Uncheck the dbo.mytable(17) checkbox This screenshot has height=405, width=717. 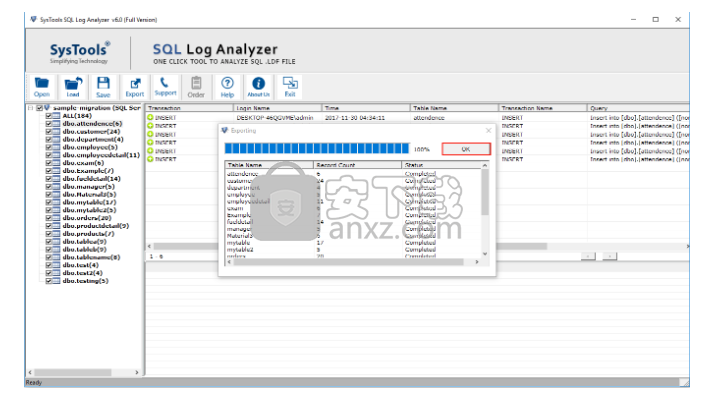pyautogui.click(x=48, y=202)
